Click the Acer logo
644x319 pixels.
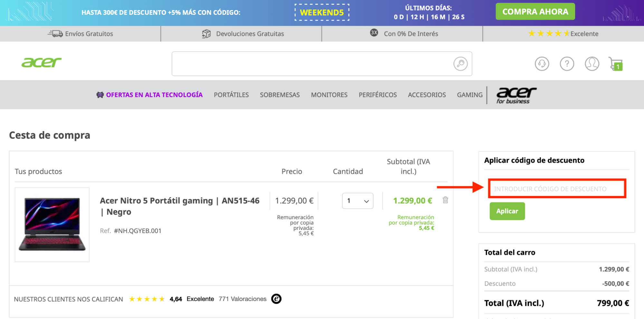tap(41, 63)
